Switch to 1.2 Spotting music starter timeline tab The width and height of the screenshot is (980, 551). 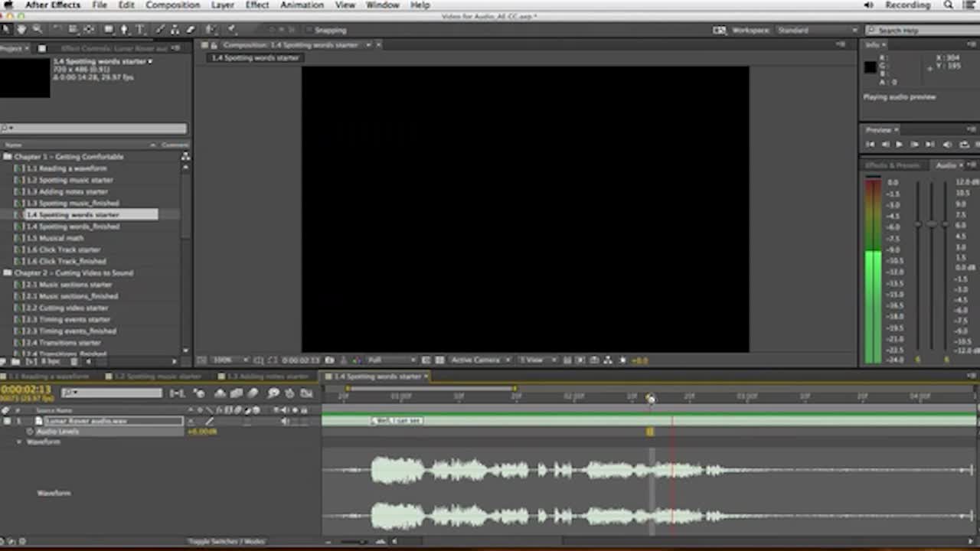click(x=158, y=377)
